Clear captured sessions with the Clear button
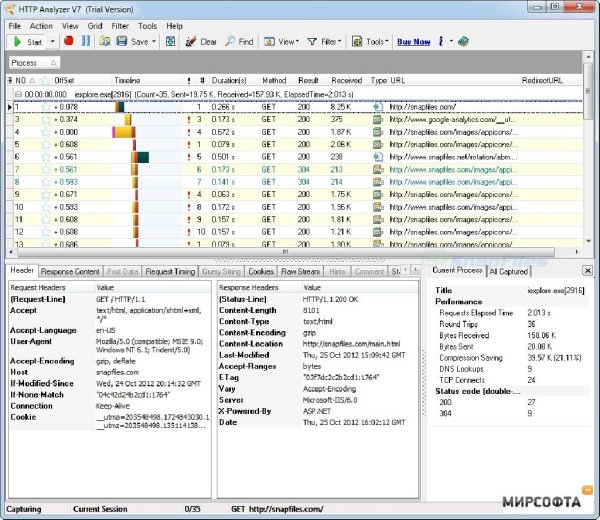 pyautogui.click(x=201, y=41)
